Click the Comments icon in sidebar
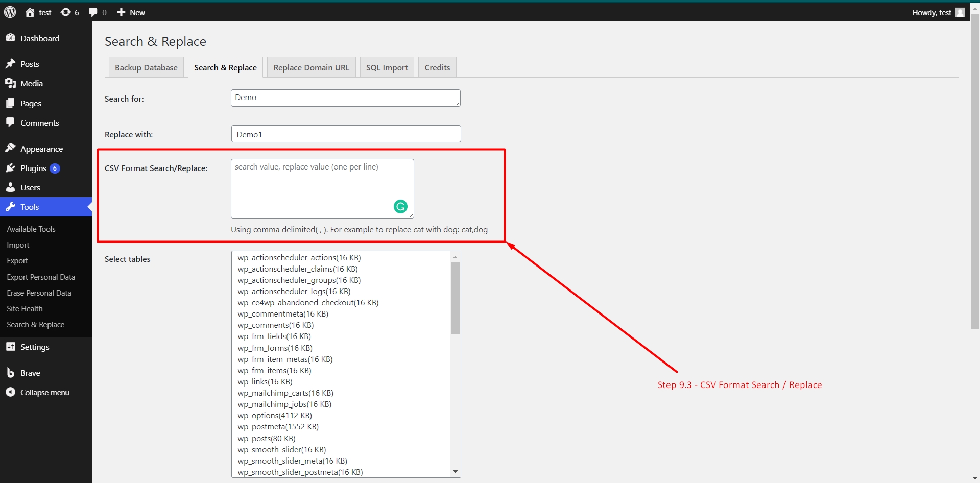Image resolution: width=980 pixels, height=483 pixels. click(10, 123)
